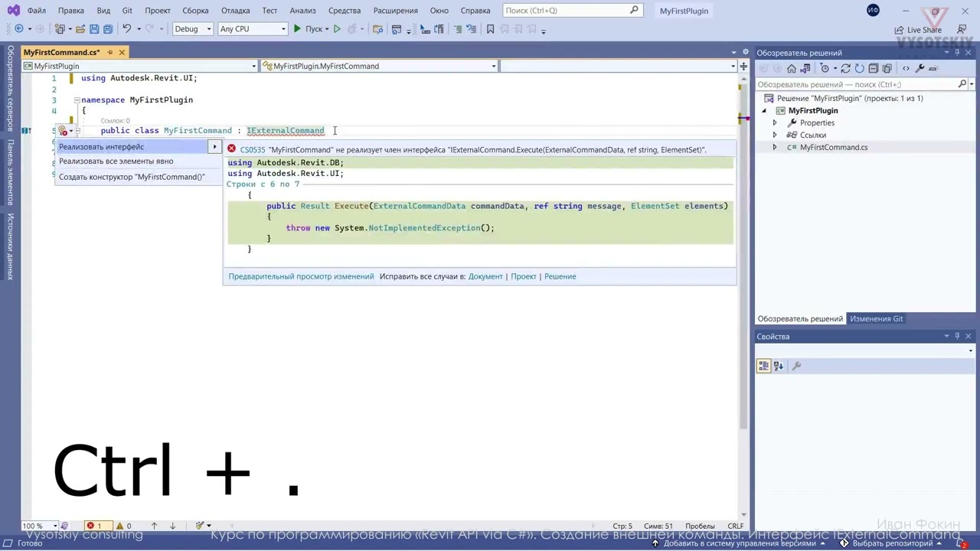Switch to the Изменения Git tab
The width and height of the screenshot is (980, 551).
(x=876, y=318)
